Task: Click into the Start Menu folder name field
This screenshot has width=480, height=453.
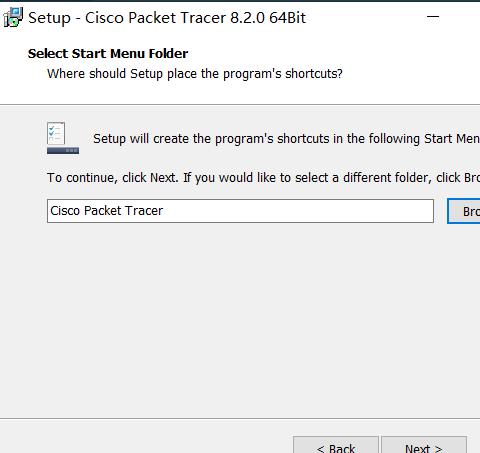Action: coord(240,211)
